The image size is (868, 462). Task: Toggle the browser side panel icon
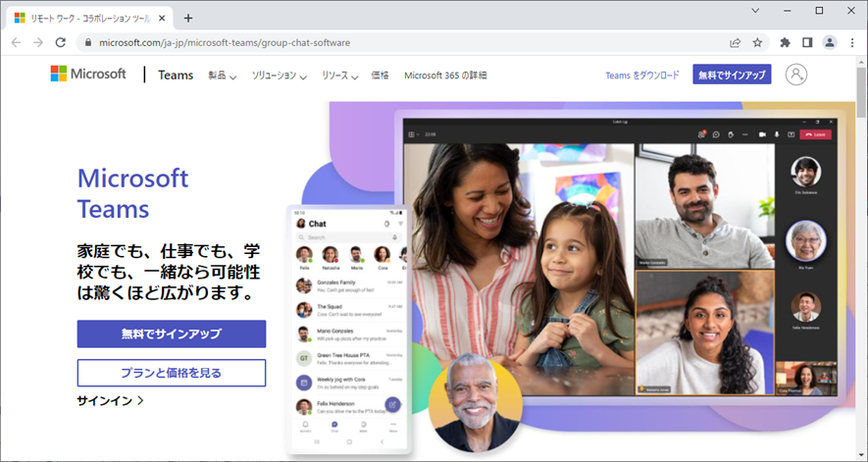click(807, 42)
